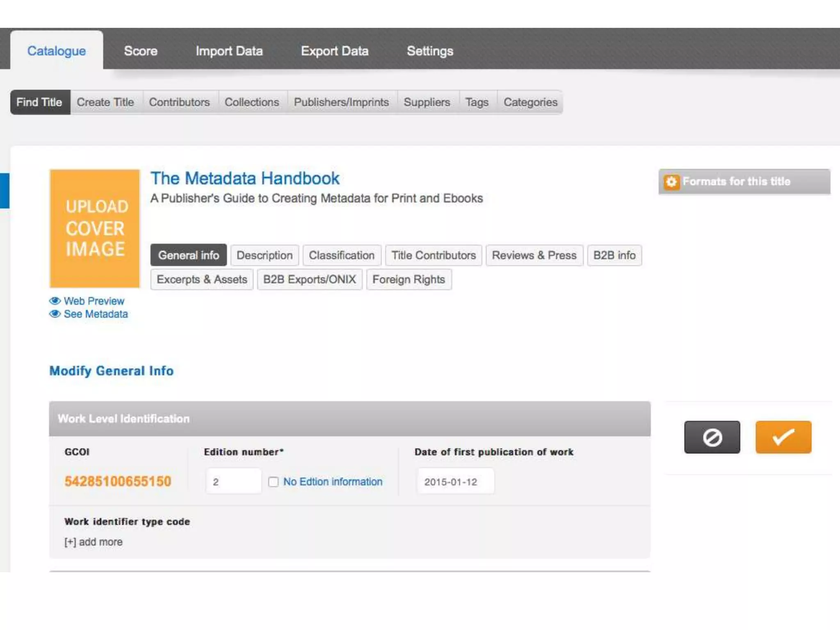Click the dark cancel circle-slash button
840x630 pixels.
[x=712, y=437]
